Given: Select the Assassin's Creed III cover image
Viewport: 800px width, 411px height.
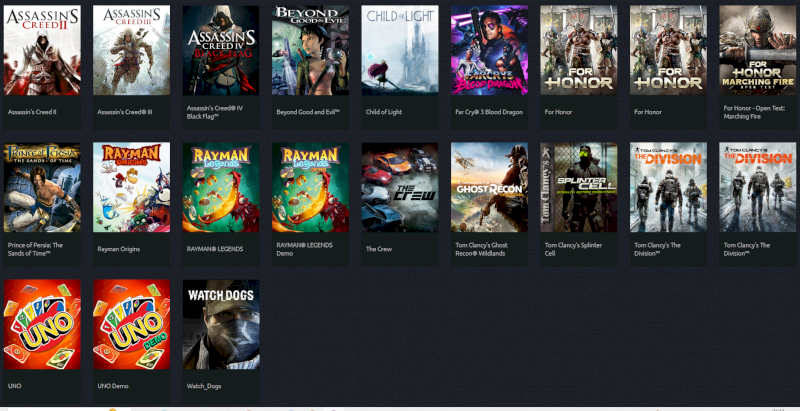Looking at the screenshot, I should [131, 50].
